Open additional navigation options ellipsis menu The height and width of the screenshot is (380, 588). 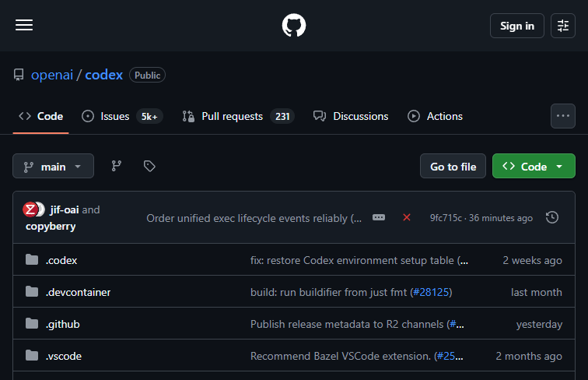[x=563, y=116]
